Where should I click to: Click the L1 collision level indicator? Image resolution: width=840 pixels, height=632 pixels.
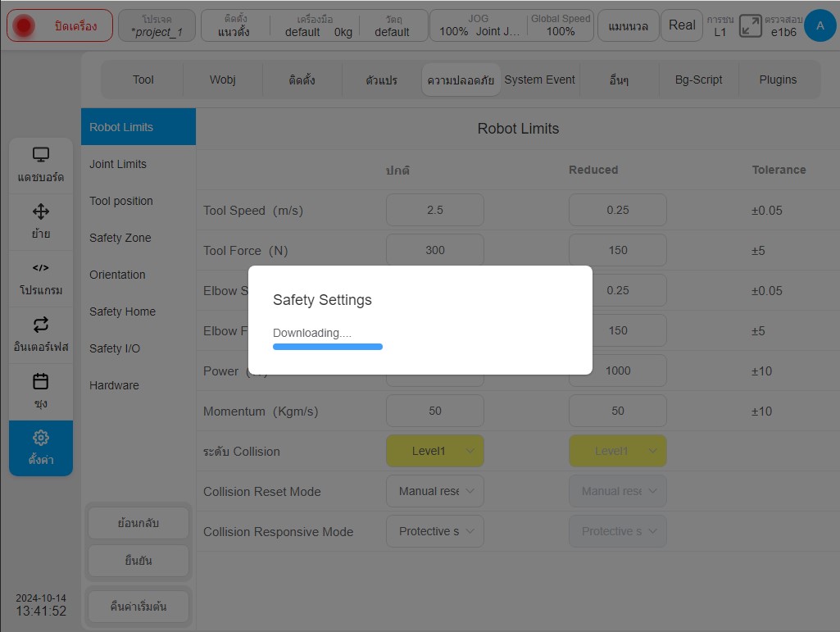click(x=720, y=32)
